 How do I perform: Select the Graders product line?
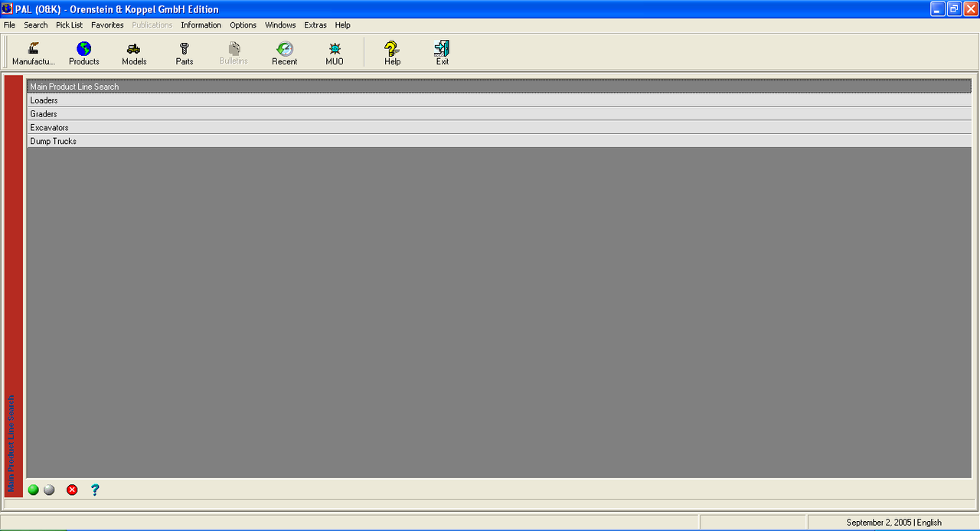499,114
